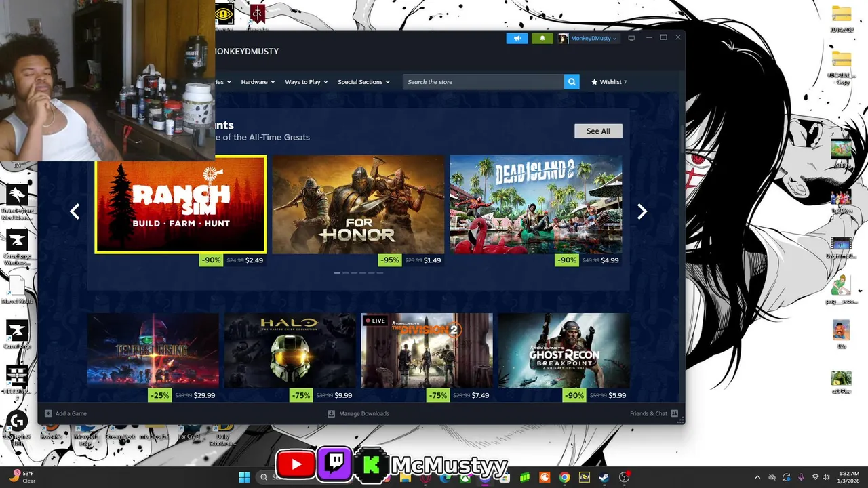Open Google Chrome from the taskbar
Screen dimensions: 868x488
564,477
